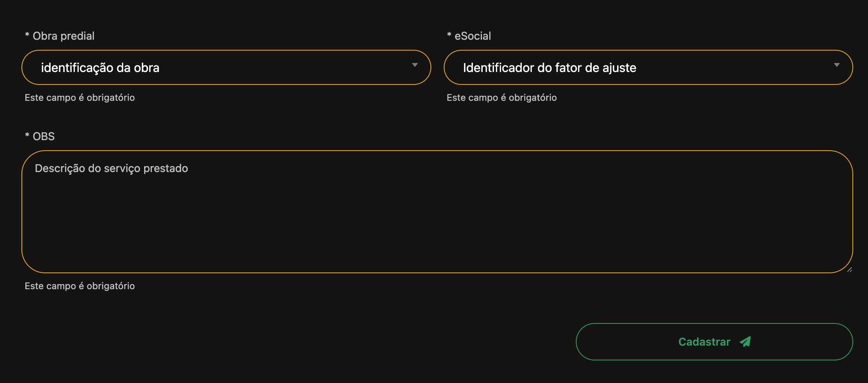868x383 pixels.
Task: Select the 'identificação da obra' placeholder option text
Action: pyautogui.click(x=100, y=68)
